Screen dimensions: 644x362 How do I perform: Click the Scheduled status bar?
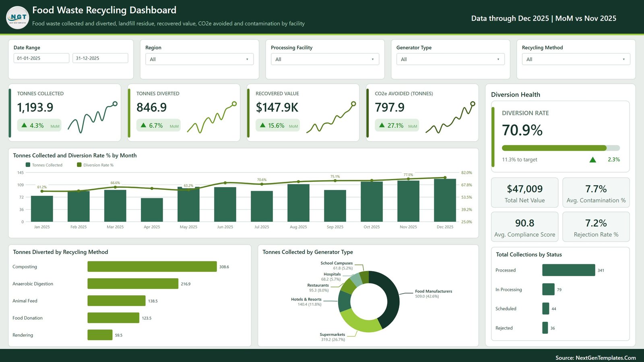tap(546, 309)
